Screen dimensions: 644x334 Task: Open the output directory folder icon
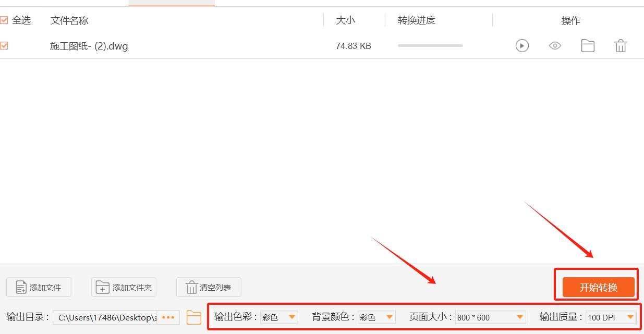[x=193, y=317]
